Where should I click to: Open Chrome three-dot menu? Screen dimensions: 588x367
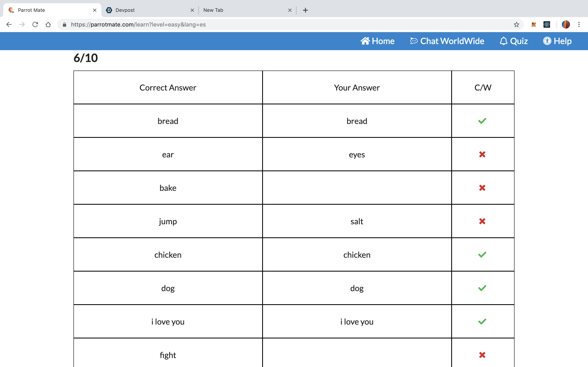579,24
